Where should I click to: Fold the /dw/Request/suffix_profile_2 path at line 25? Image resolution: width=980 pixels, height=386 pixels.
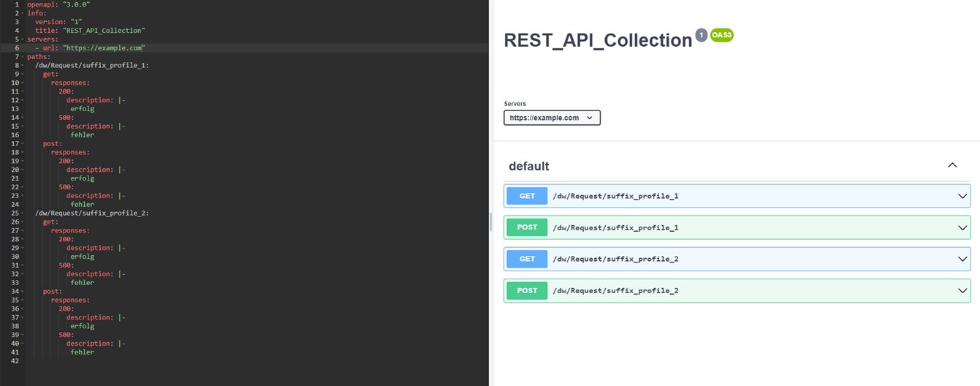point(23,213)
